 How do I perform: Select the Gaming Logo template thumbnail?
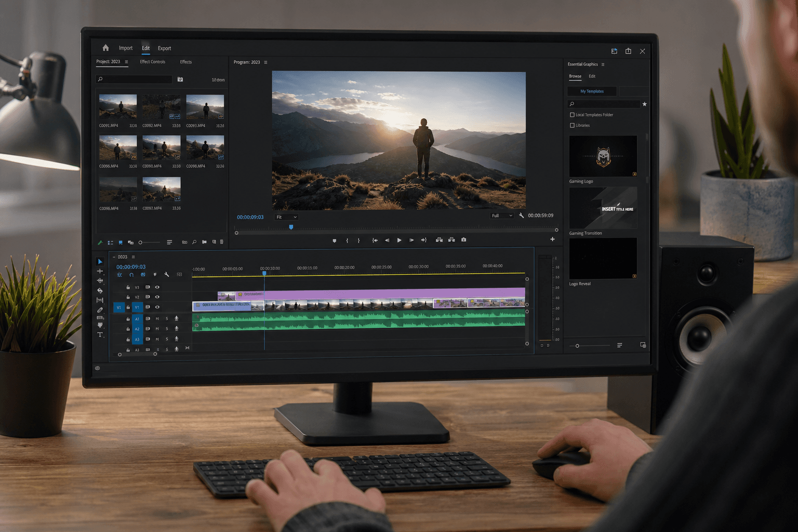click(x=603, y=156)
